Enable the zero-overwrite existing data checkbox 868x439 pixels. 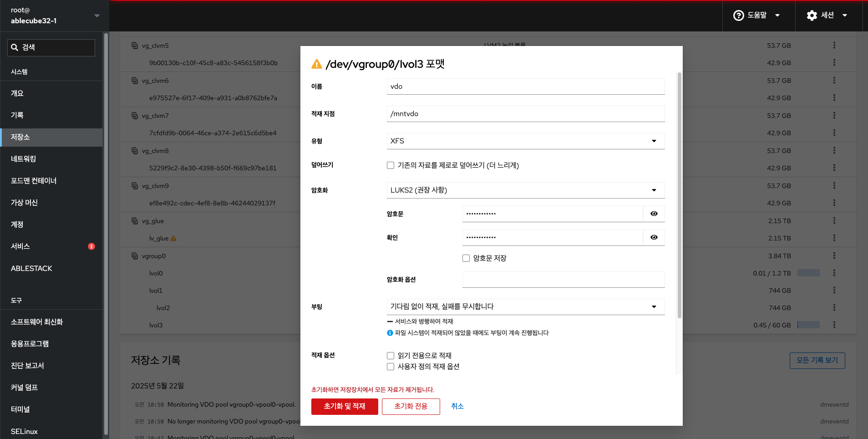[x=391, y=165]
